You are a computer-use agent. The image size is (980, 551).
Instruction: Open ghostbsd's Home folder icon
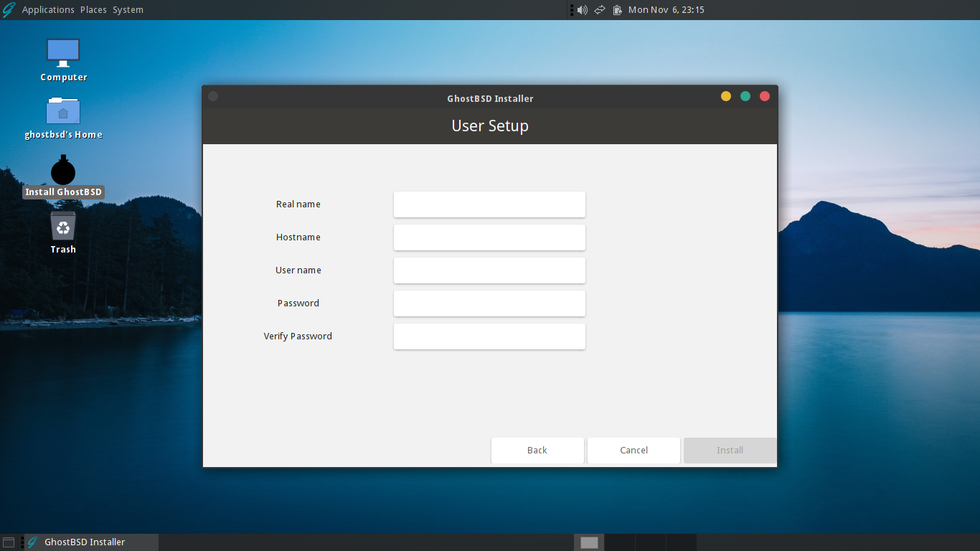[63, 110]
